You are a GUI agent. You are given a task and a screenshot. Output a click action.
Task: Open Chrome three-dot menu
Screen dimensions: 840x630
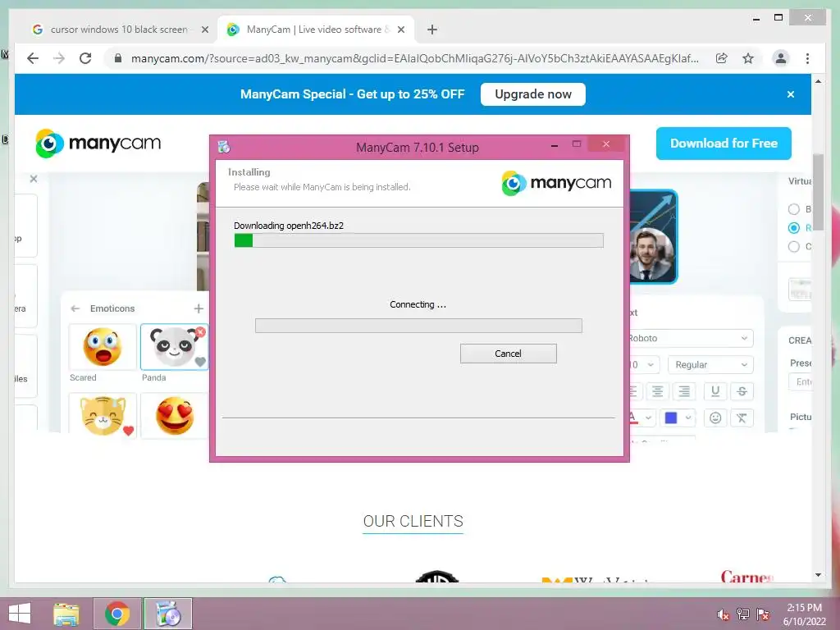807,58
